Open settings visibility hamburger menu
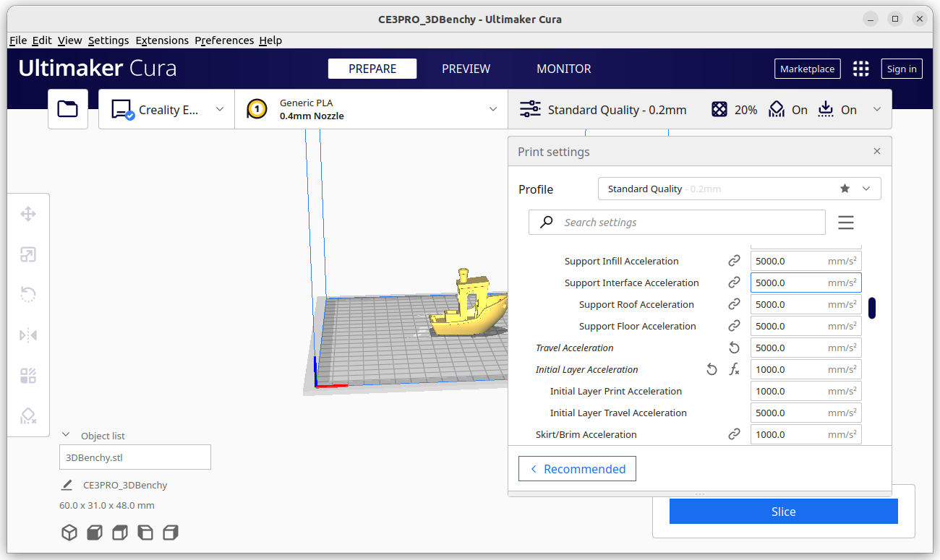 [x=846, y=223]
